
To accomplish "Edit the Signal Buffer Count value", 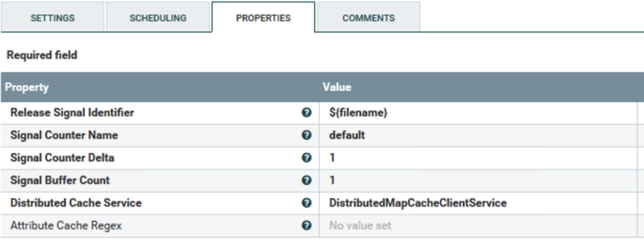I will click(x=478, y=181).
